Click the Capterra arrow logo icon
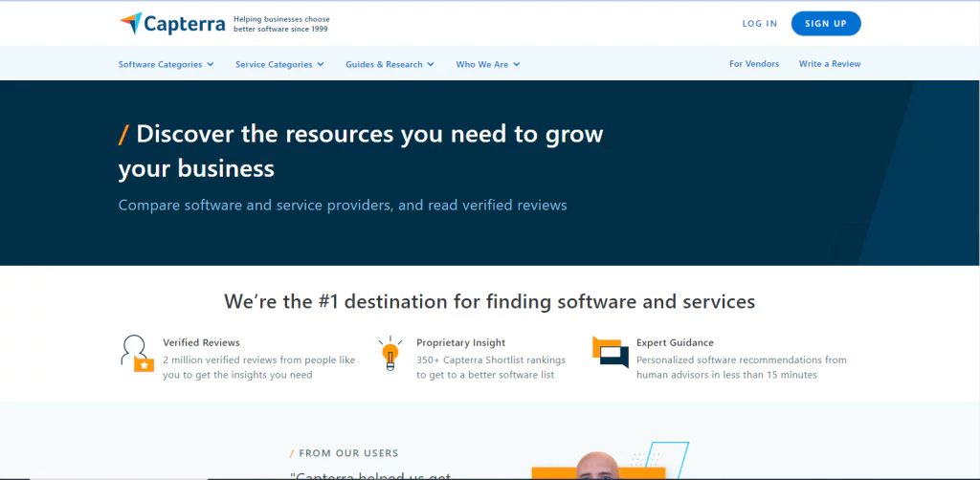 point(130,24)
